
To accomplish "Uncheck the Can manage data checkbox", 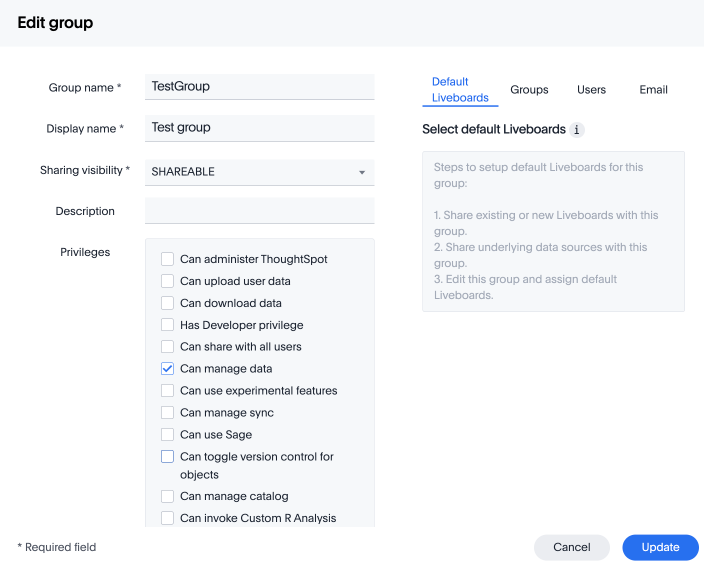I will point(168,369).
